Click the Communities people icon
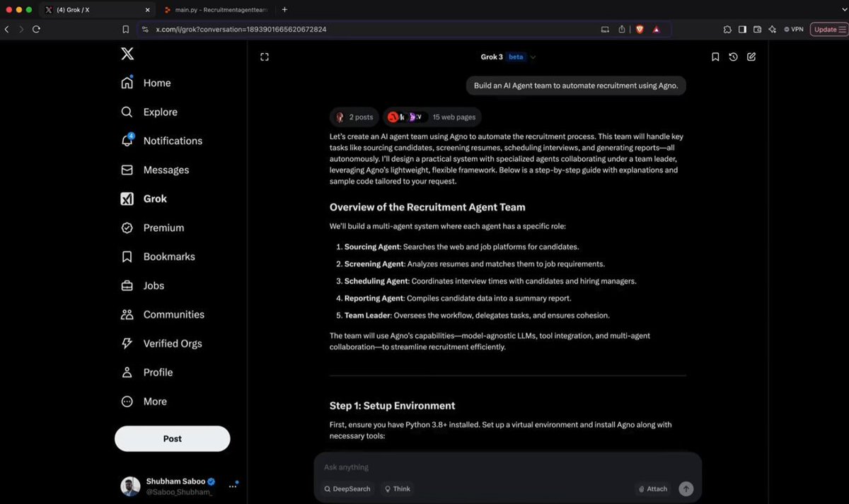849x504 pixels. coord(127,315)
